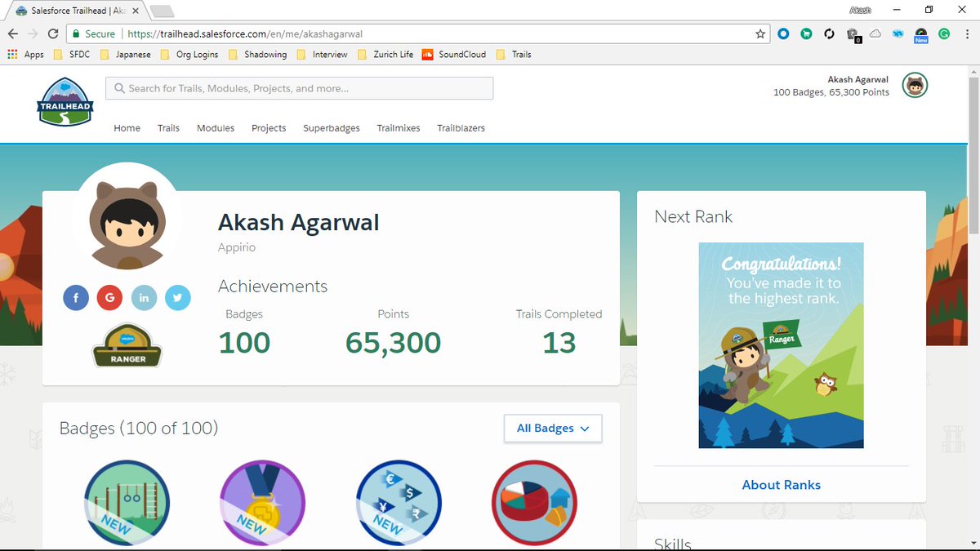Open the Trails bookmarks folder
The width and height of the screenshot is (980, 551).
point(514,55)
